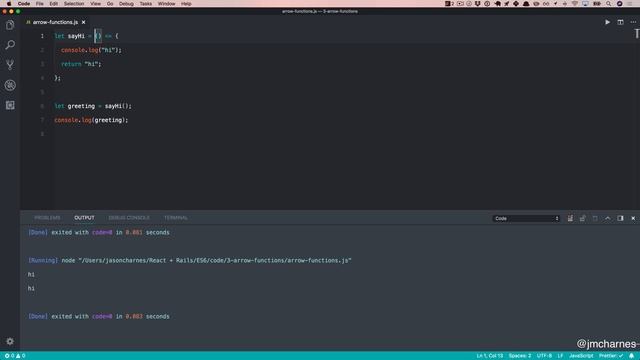
Task: Change file encoding UTF-8 in status bar
Action: (x=544, y=356)
